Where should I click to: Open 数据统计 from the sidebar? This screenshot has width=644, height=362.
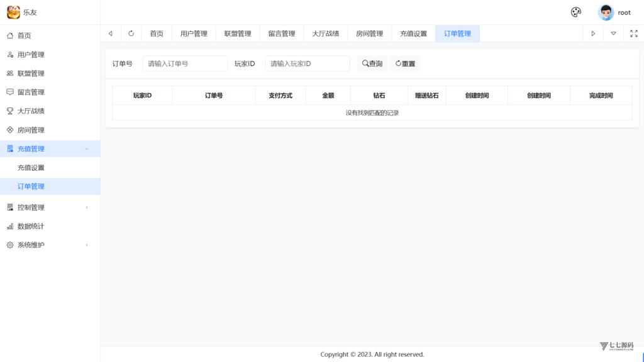[50, 226]
